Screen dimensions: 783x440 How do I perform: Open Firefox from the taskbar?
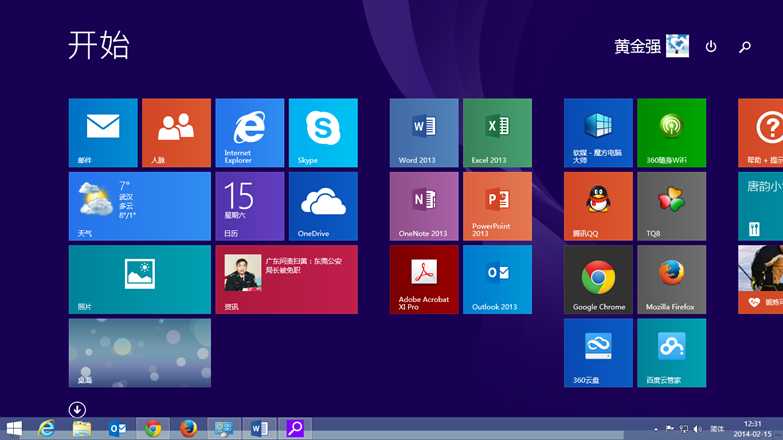188,429
